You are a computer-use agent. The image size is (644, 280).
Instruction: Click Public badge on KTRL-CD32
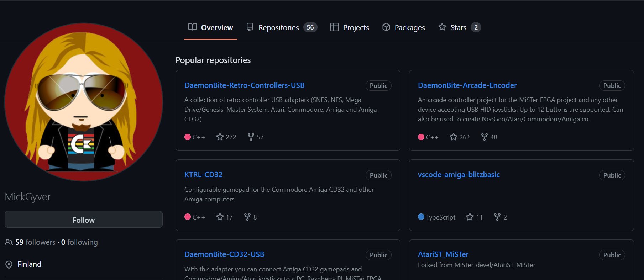[x=378, y=175]
